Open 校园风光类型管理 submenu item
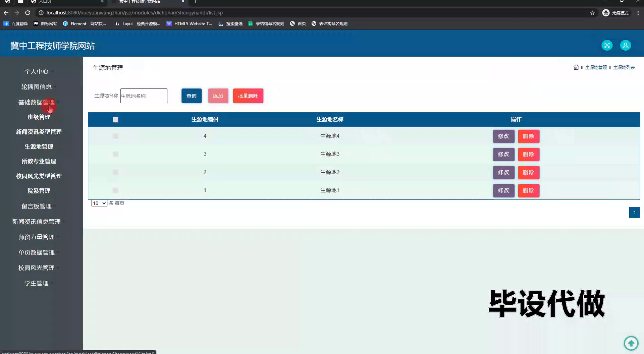This screenshot has width=644, height=354. (x=39, y=176)
